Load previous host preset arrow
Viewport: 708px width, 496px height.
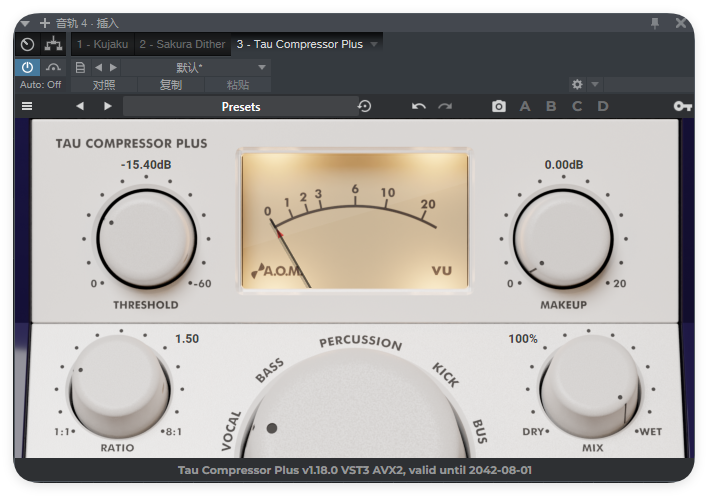[98, 68]
